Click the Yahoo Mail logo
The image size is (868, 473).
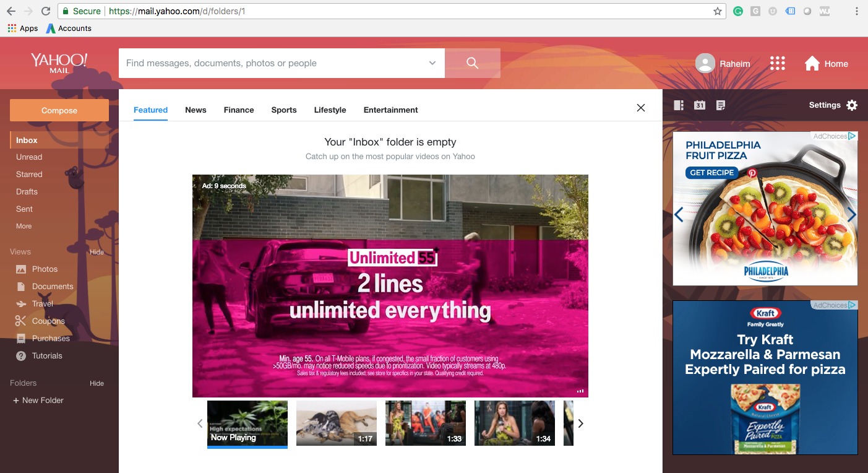pyautogui.click(x=59, y=63)
